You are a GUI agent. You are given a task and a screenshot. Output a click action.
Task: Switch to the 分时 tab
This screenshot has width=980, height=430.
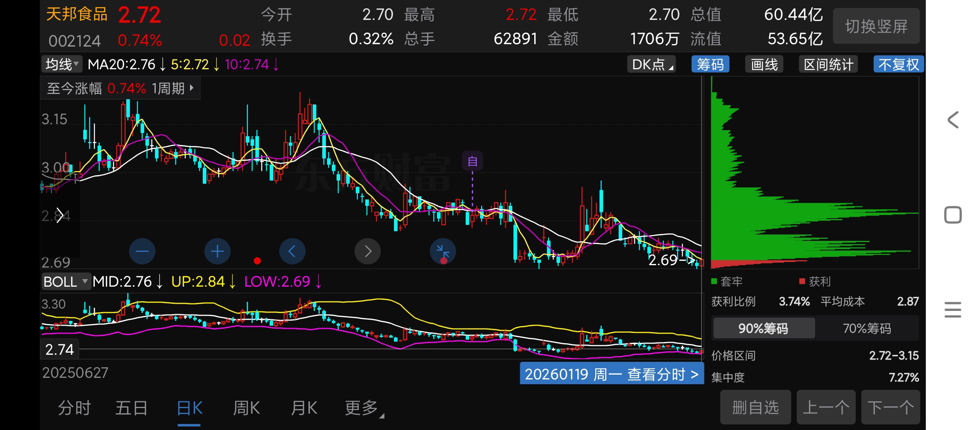click(74, 408)
